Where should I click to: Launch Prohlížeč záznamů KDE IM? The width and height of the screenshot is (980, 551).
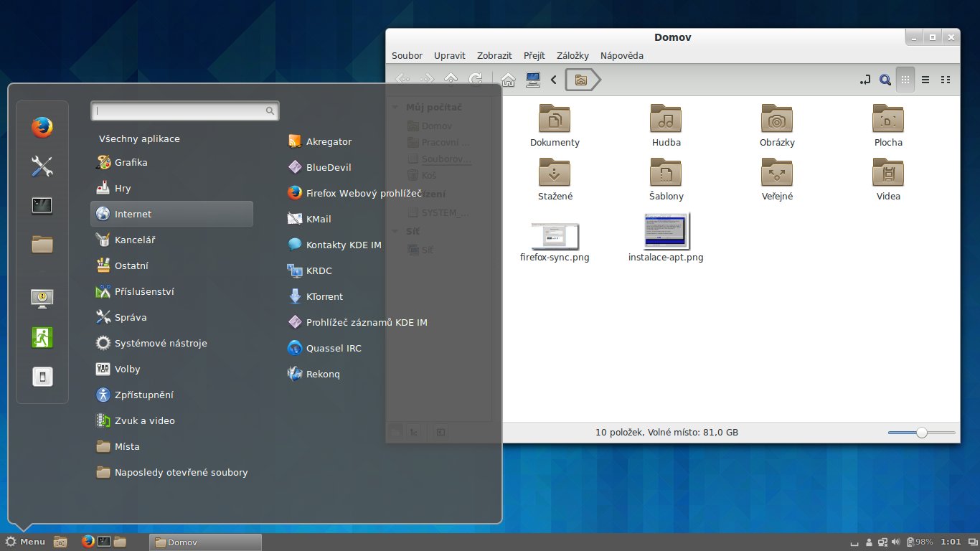tap(357, 322)
